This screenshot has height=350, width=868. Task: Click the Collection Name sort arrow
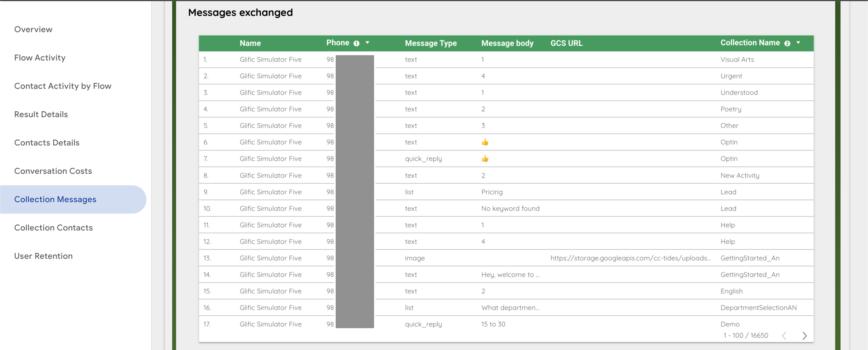tap(798, 43)
